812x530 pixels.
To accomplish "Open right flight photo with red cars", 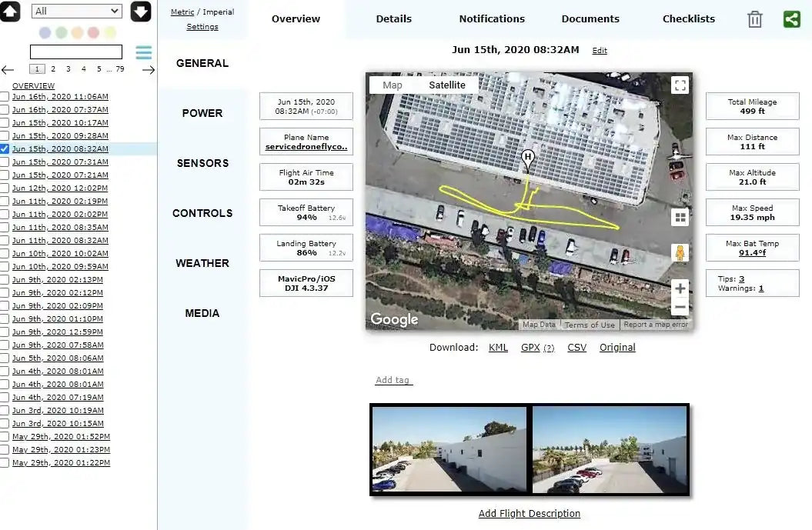I will pos(610,449).
